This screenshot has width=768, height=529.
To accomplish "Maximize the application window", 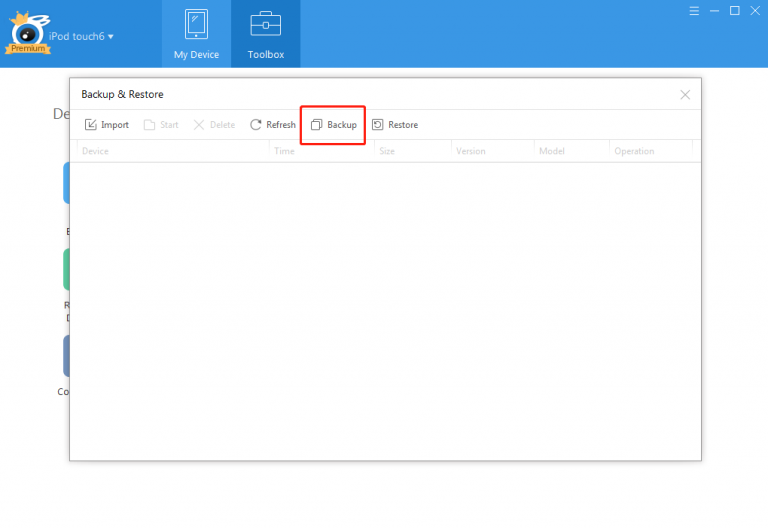I will (734, 10).
